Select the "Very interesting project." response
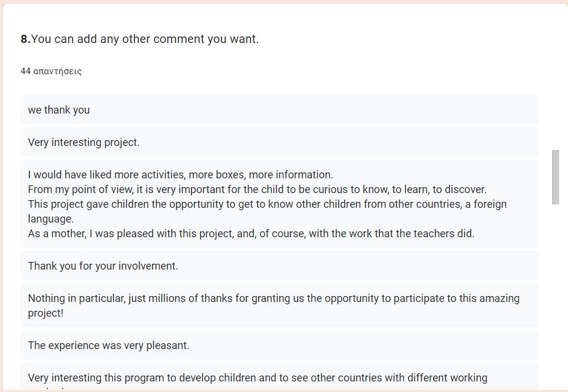568x392 pixels. click(84, 142)
